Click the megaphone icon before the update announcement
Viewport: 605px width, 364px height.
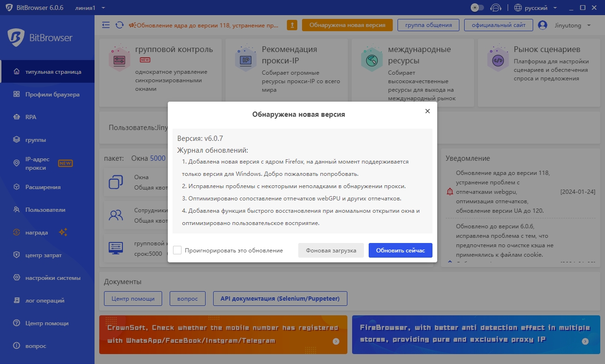133,25
